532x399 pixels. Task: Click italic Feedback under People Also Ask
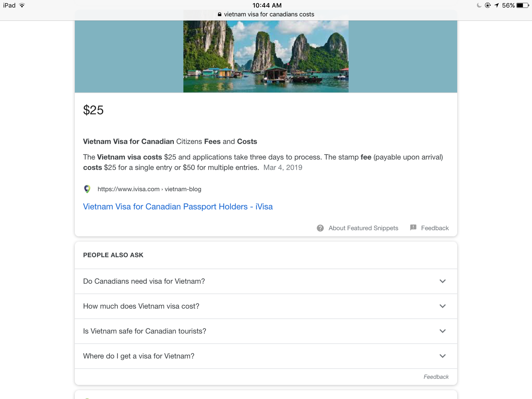click(x=436, y=377)
